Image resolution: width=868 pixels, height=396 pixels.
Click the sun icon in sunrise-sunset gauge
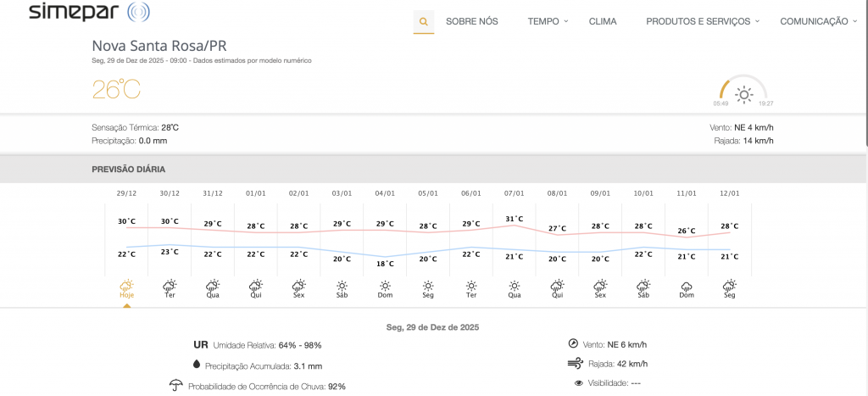[x=743, y=94]
